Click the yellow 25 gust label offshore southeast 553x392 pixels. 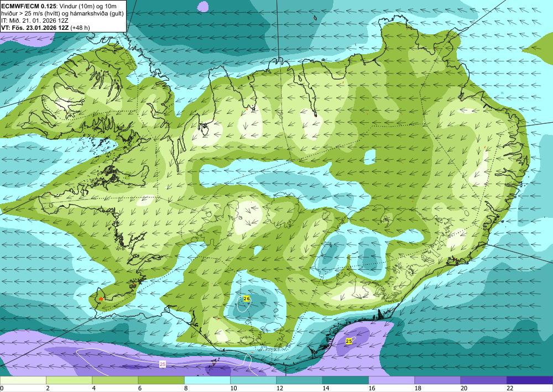[349, 341]
